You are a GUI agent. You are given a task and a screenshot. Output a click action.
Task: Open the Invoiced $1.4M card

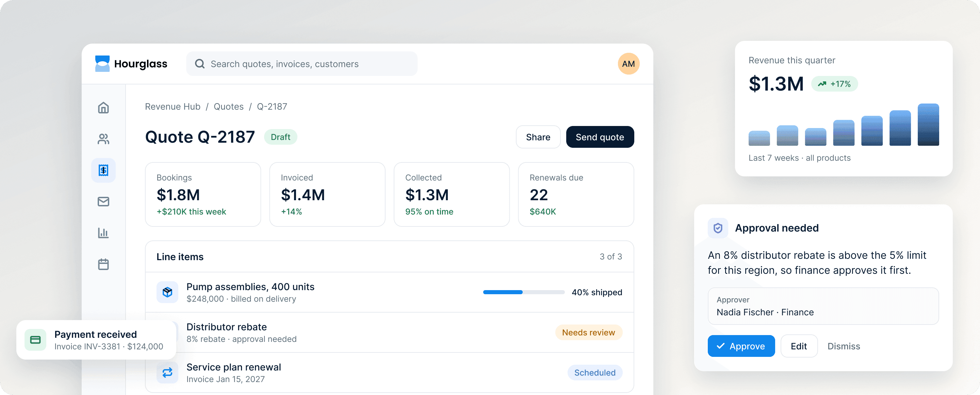[327, 194]
